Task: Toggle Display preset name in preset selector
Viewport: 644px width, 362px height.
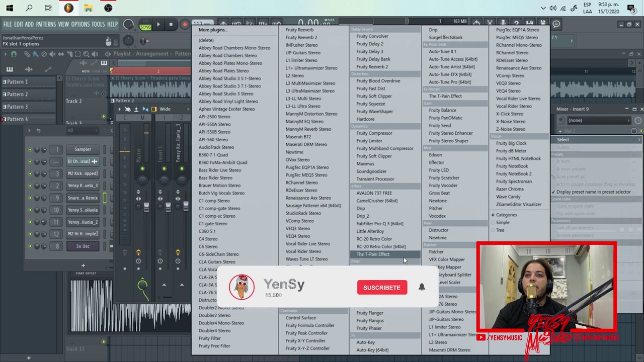Action: pos(593,192)
